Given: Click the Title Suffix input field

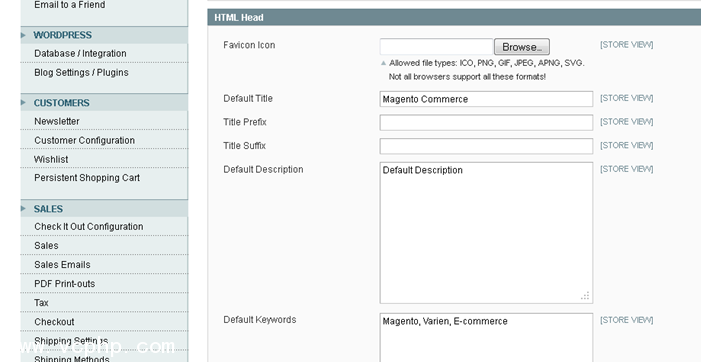Looking at the screenshot, I should [486, 146].
